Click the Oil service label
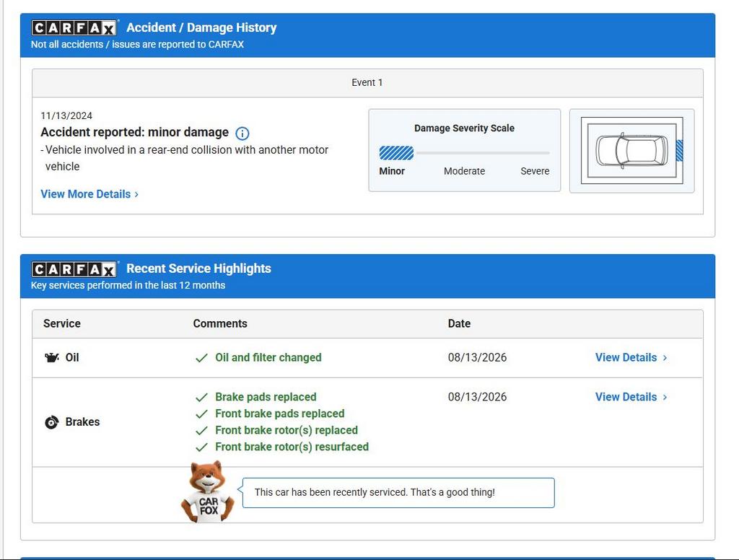Viewport: 739px width, 560px height. pyautogui.click(x=72, y=357)
